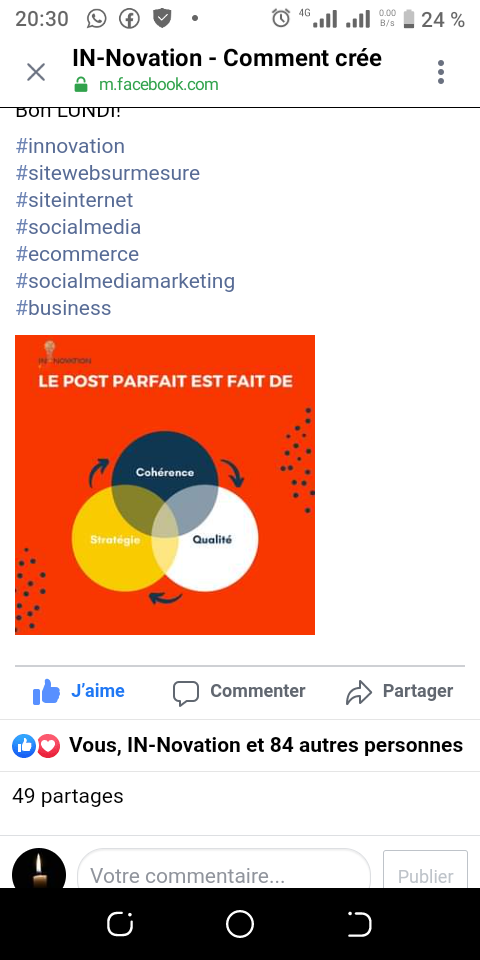The width and height of the screenshot is (480, 960).
Task: Open reactions list via like emoji
Action: 24,745
